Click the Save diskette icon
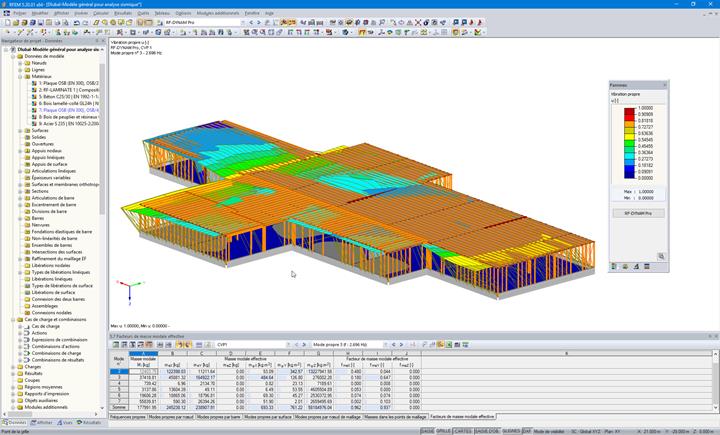720x435 pixels. (x=40, y=23)
